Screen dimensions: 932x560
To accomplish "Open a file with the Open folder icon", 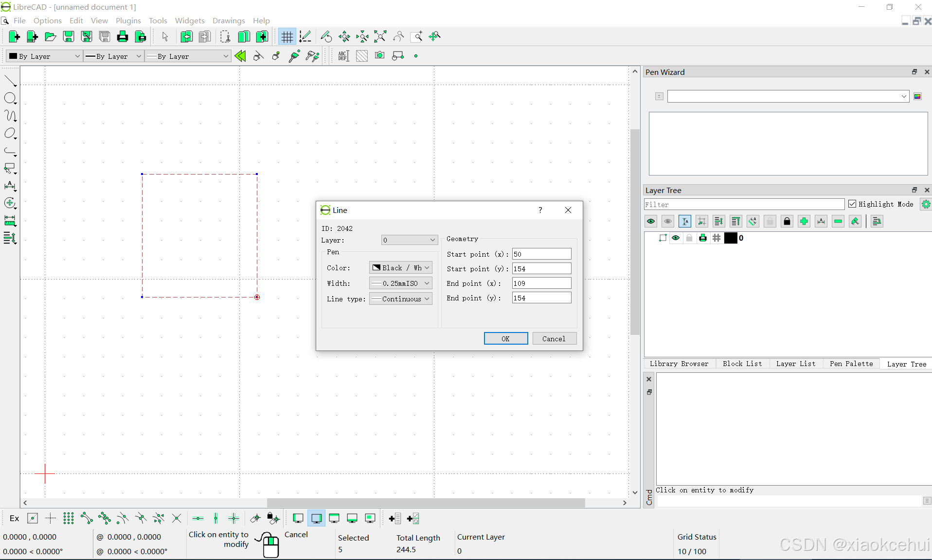I will (x=51, y=36).
